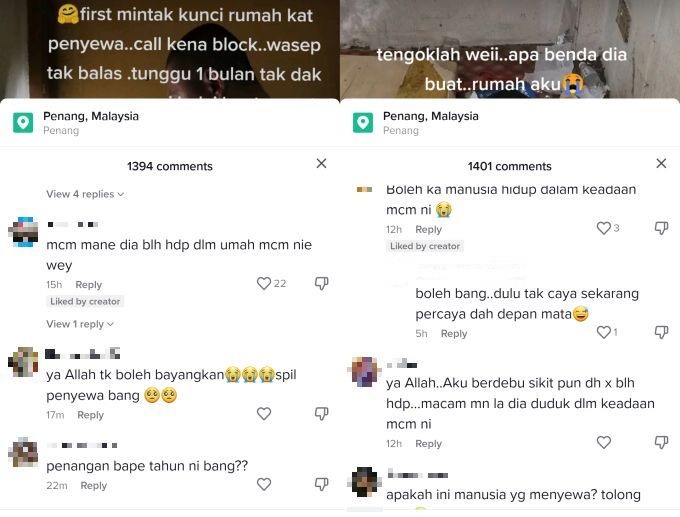Reply to the 5h comment

point(454,334)
